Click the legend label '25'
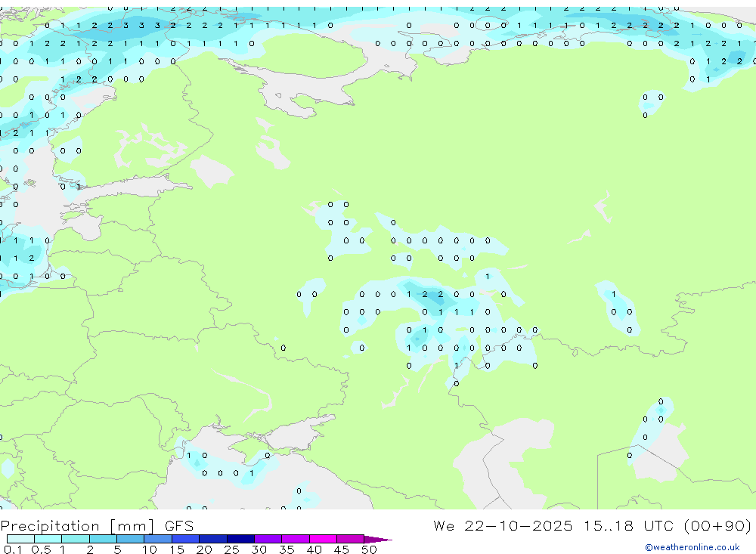The height and width of the screenshot is (554, 756). tap(231, 549)
